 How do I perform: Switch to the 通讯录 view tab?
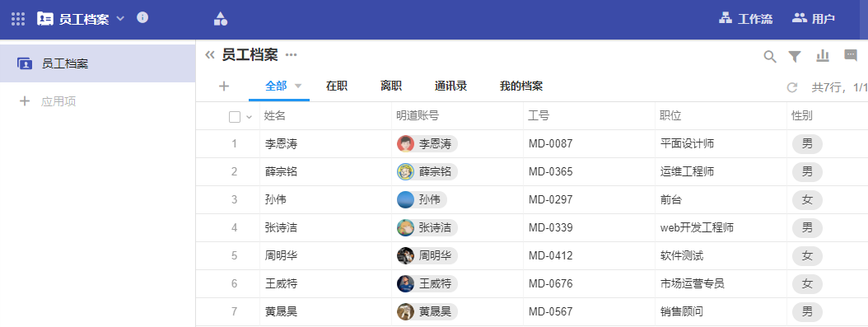(x=450, y=86)
